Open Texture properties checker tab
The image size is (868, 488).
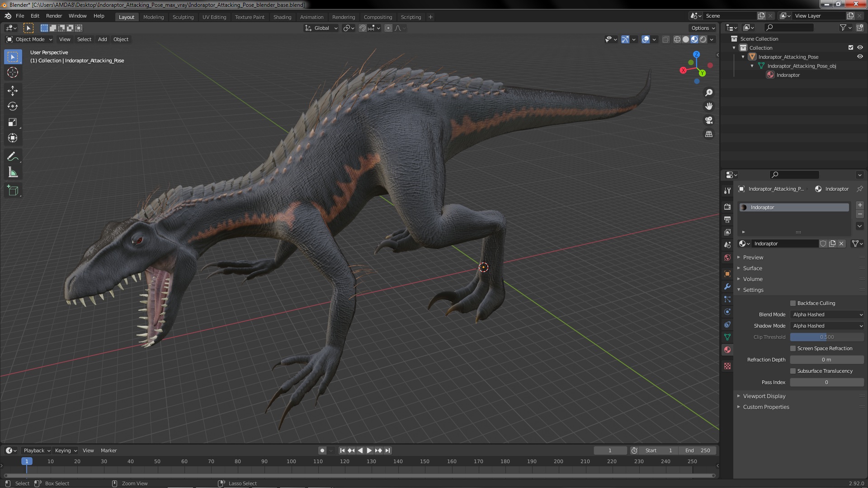click(727, 366)
